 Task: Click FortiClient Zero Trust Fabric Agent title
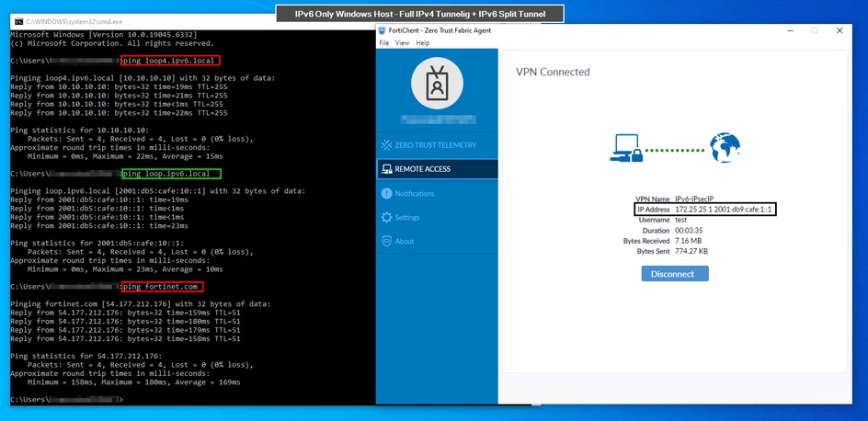click(439, 31)
